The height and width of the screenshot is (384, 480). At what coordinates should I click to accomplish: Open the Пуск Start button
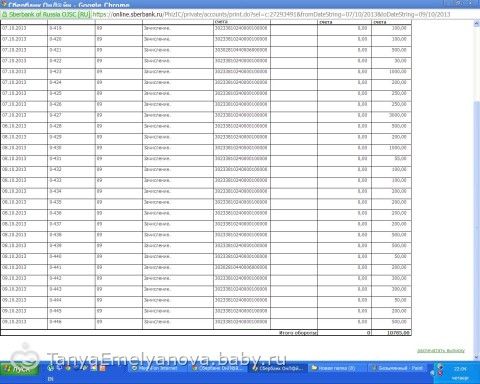click(x=20, y=369)
